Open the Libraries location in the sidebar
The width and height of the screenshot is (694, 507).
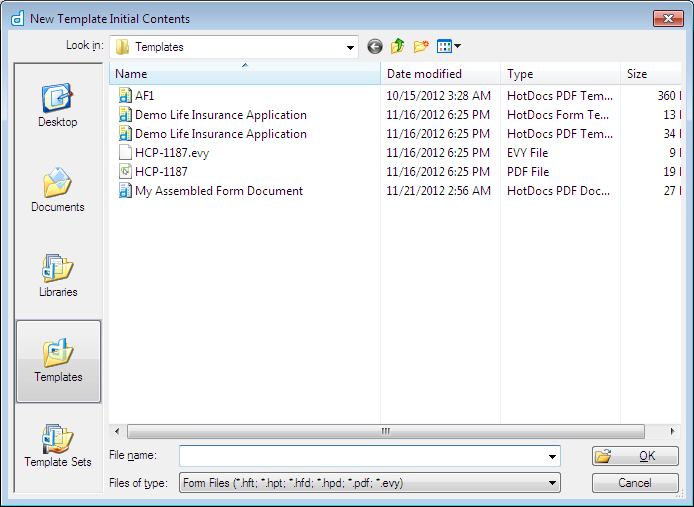pos(58,275)
